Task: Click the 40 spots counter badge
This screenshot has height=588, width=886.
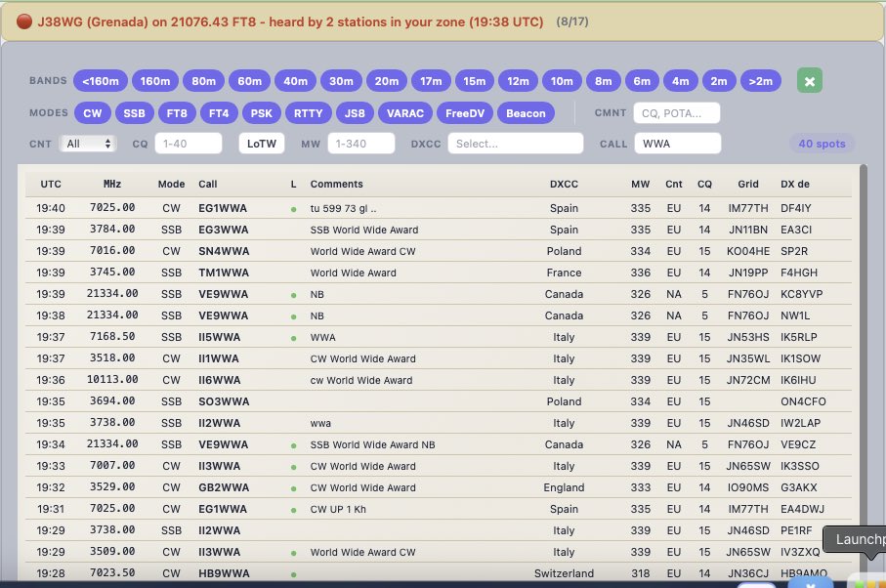Action: click(822, 144)
